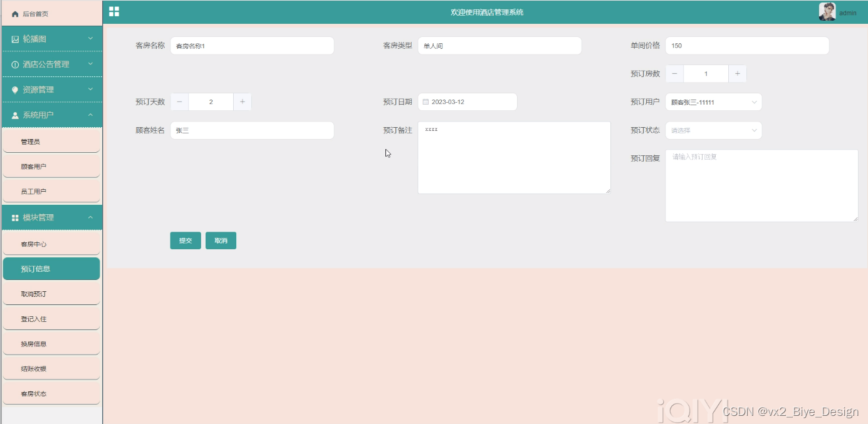Open the 换房信息 menu item
Image resolution: width=868 pixels, height=424 pixels.
pyautogui.click(x=51, y=344)
